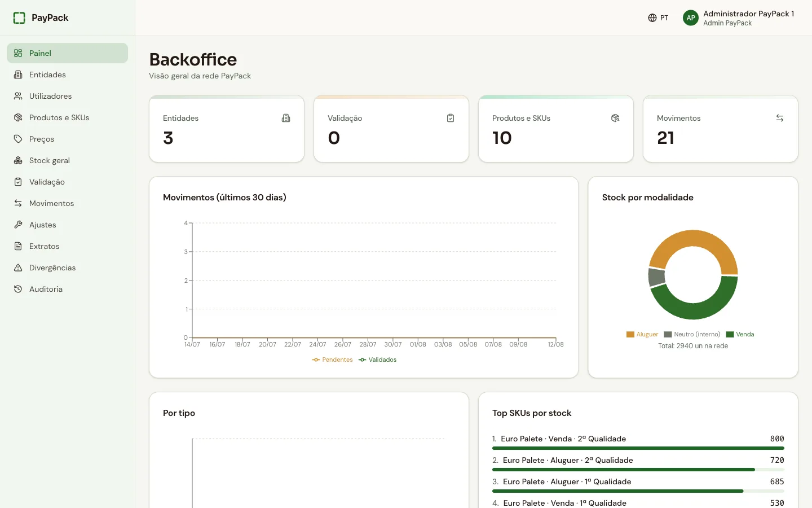This screenshot has height=508, width=812.
Task: Click the Movimentos arrows icon in sidebar
Action: click(x=18, y=203)
